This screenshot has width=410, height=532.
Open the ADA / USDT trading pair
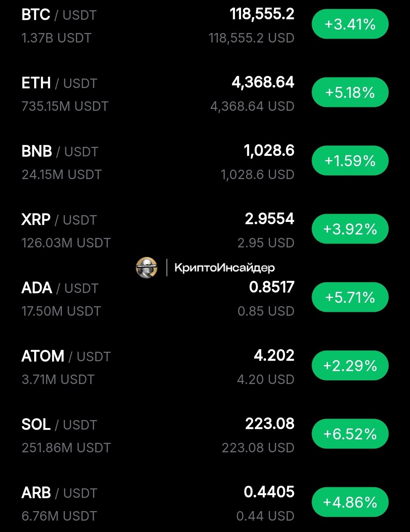click(x=60, y=288)
